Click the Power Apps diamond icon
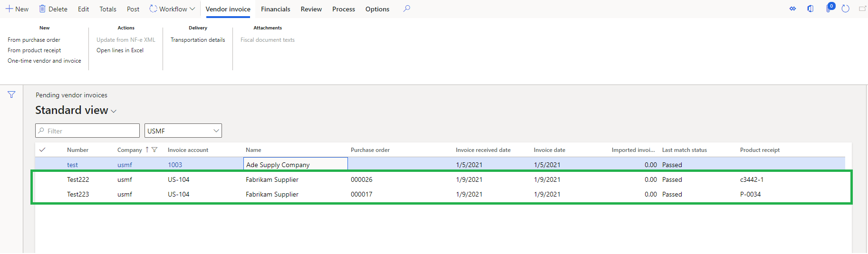This screenshot has height=254, width=868. point(792,9)
